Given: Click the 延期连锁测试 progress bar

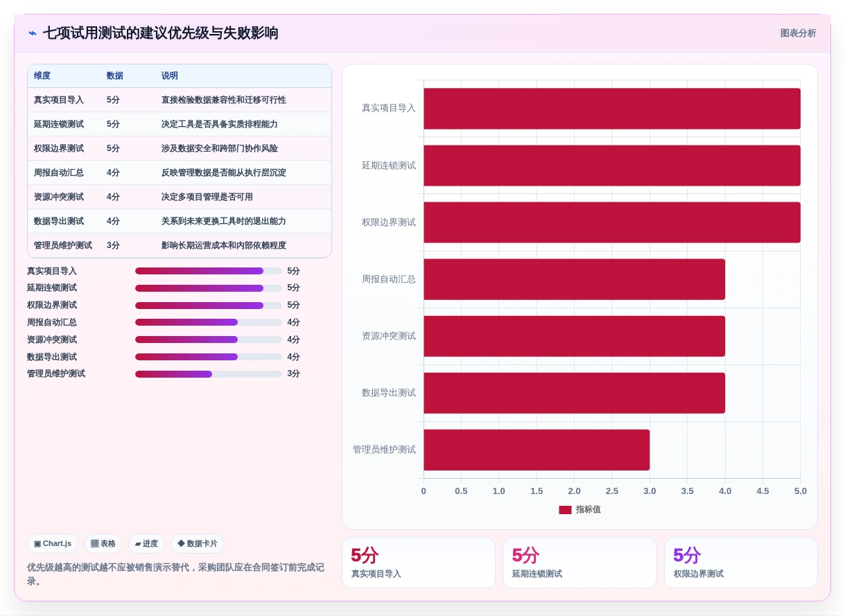Looking at the screenshot, I should pyautogui.click(x=208, y=288).
